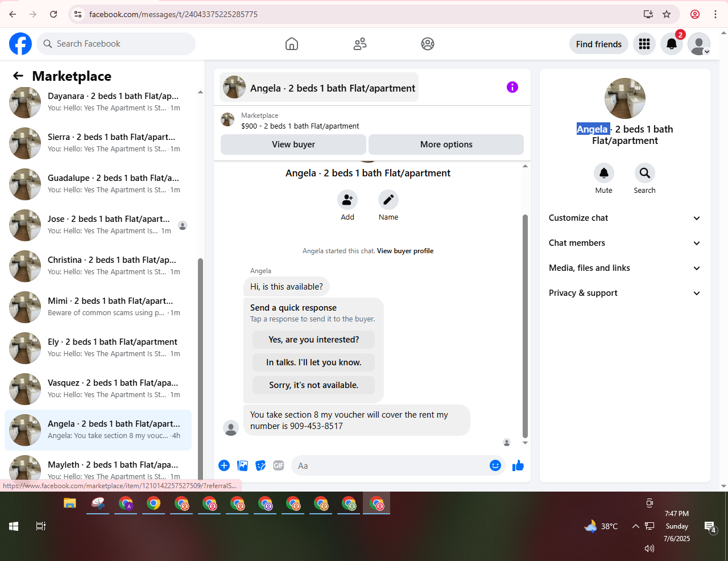The image size is (728, 561).
Task: Click the Search magnifier in chat panel
Action: [x=645, y=173]
